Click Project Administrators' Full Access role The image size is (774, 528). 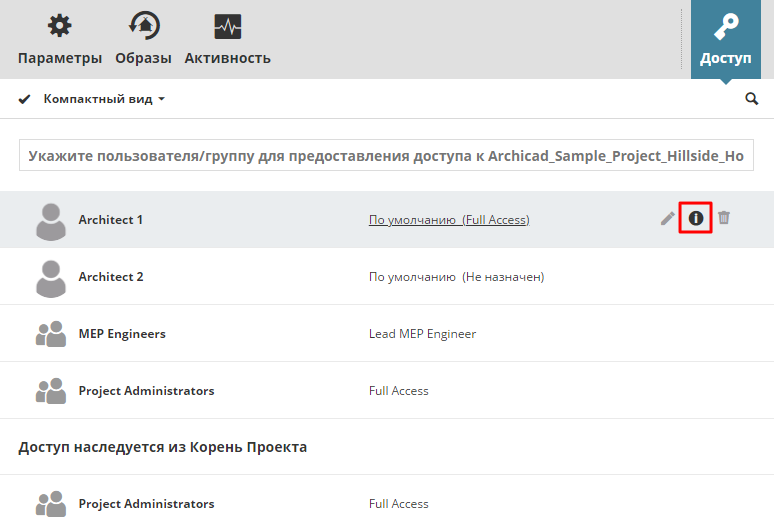(398, 391)
